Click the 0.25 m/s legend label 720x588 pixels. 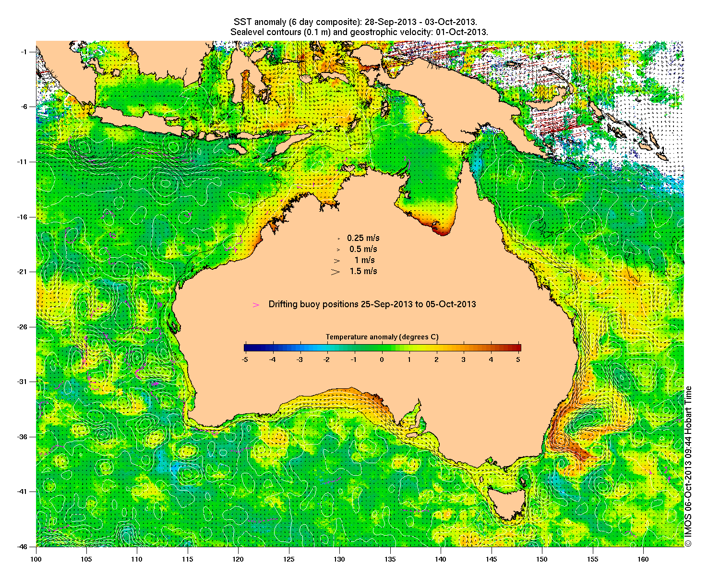tap(363, 238)
